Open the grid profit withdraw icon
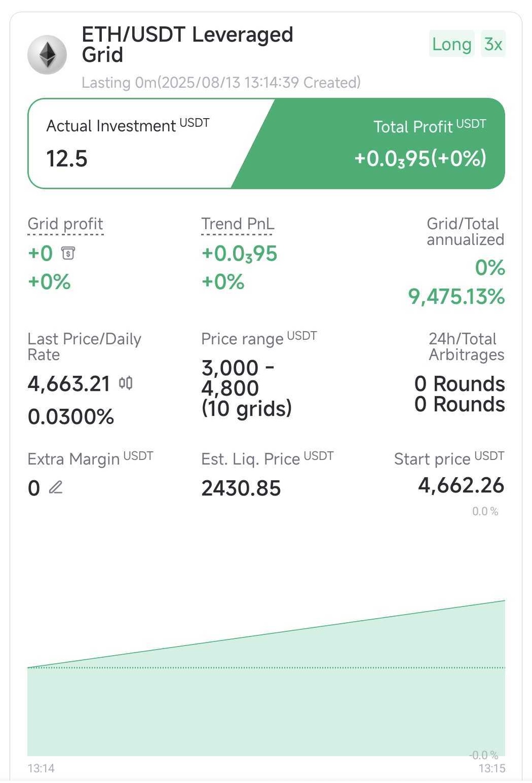The width and height of the screenshot is (532, 783). [68, 253]
